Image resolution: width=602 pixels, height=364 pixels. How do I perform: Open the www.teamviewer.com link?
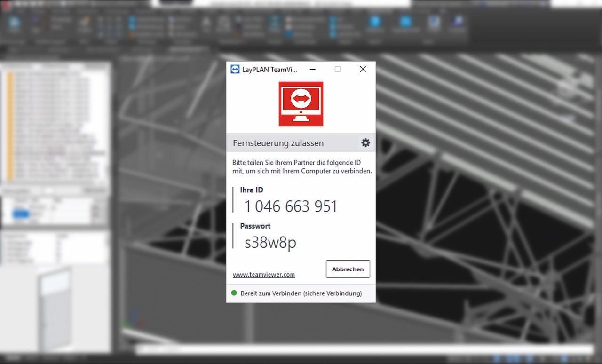tap(263, 275)
